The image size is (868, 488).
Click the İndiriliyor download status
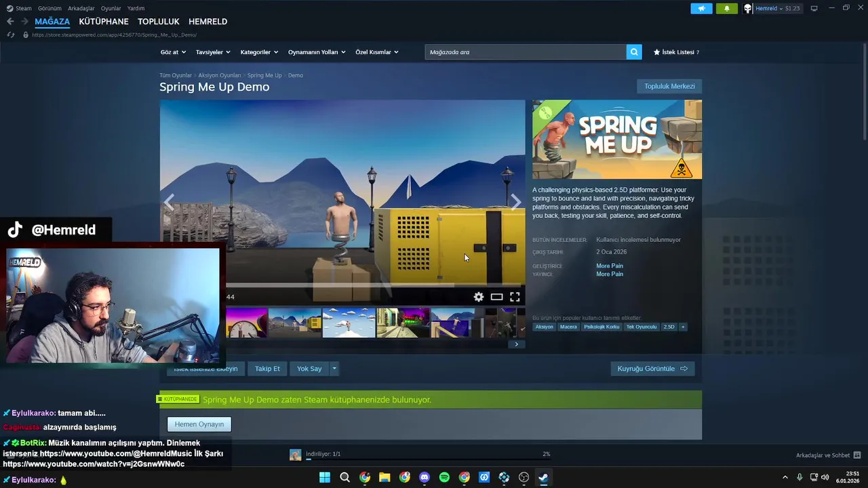[323, 454]
